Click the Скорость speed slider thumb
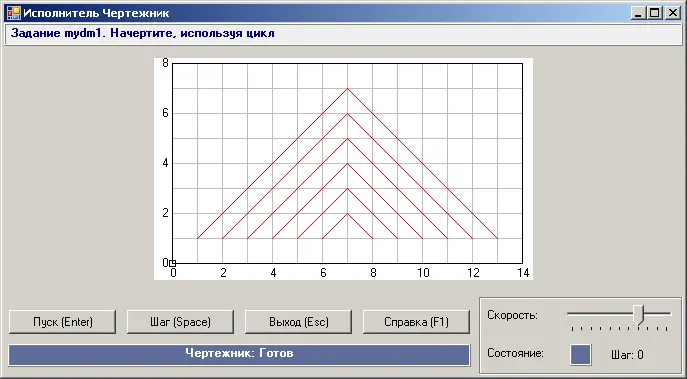Screen dimensions: 687x379 tap(639, 315)
